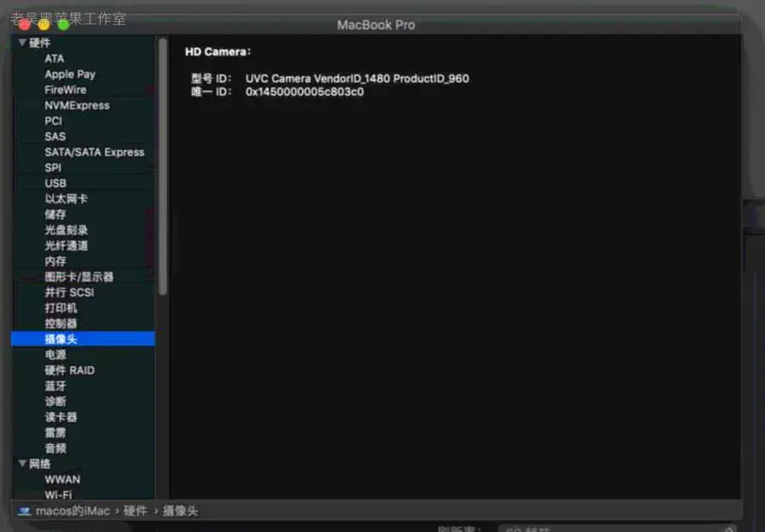
Task: Select 光盘刻录 disc burning entry
Action: [66, 230]
